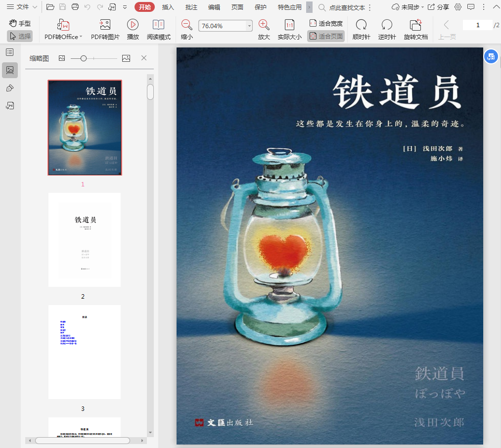This screenshot has height=448, width=501.
Task: Switch to the 特色应用 tab
Action: (289, 7)
